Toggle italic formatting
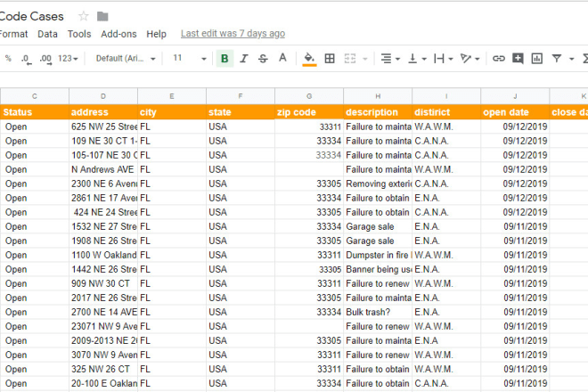 click(x=244, y=59)
